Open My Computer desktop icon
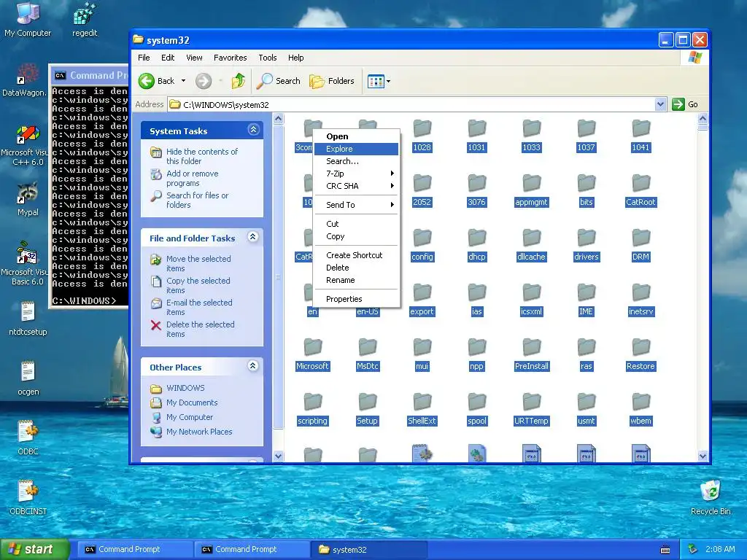 (x=28, y=19)
